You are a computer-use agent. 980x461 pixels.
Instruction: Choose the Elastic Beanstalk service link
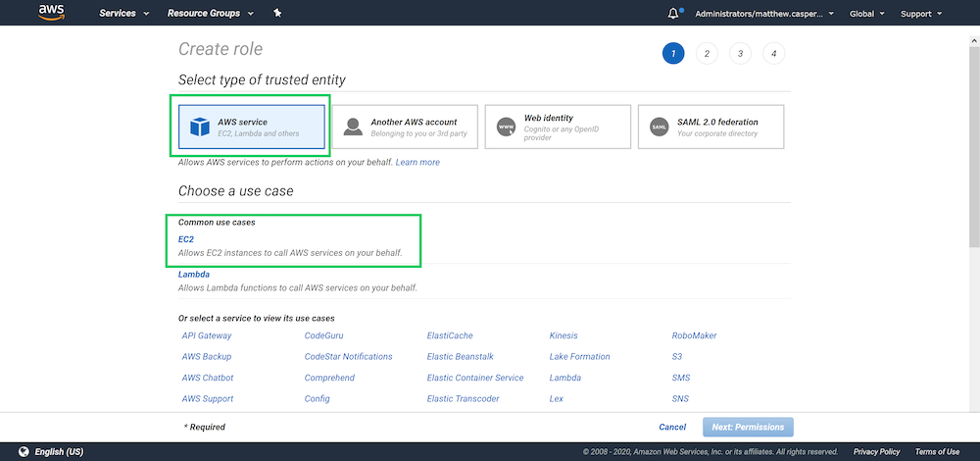click(460, 357)
